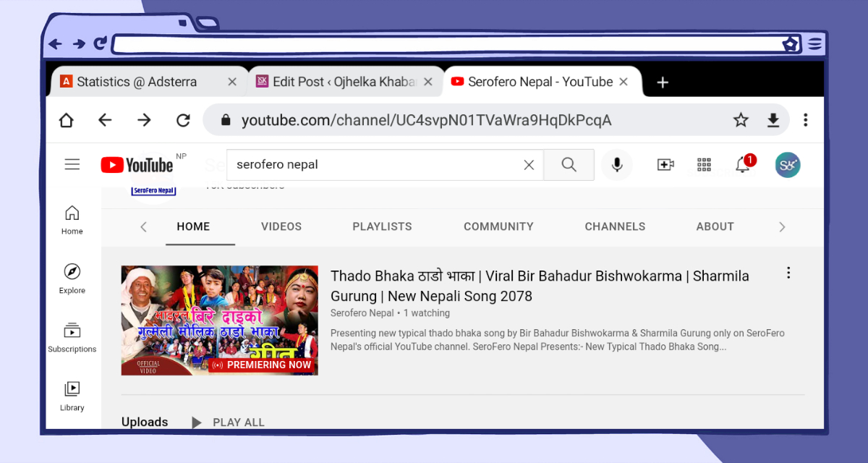Clear the search query with X
This screenshot has width=868, height=463.
(x=529, y=165)
